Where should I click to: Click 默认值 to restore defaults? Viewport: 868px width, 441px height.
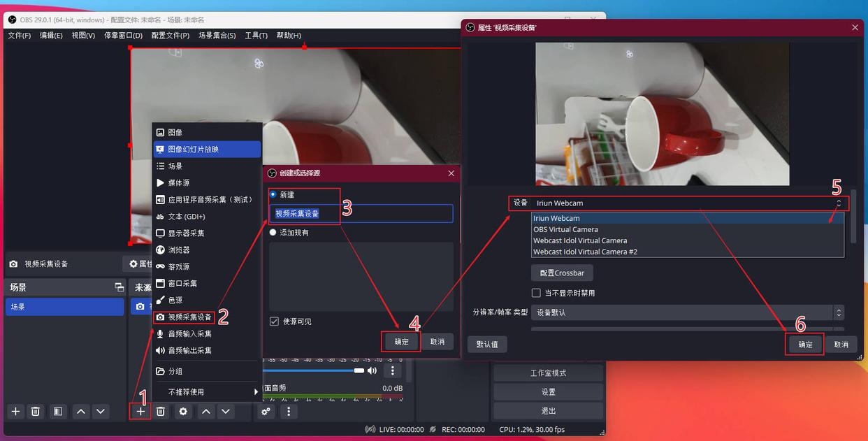point(486,344)
